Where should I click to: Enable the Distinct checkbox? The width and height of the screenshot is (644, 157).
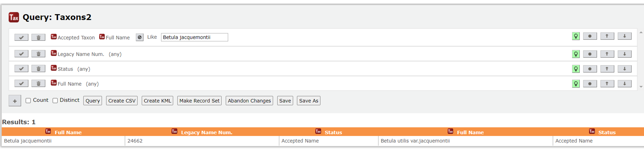pyautogui.click(x=55, y=100)
